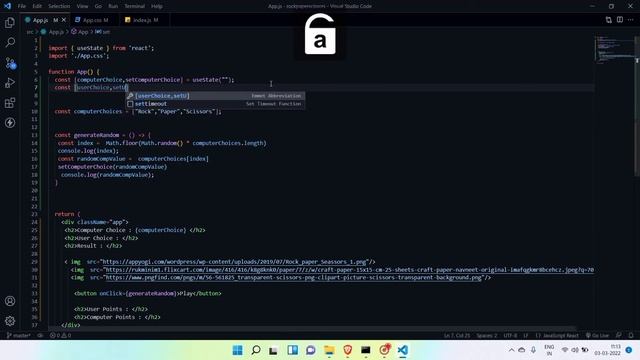Open the appyogi.com image URL link
The height and width of the screenshot is (360, 640).
[234, 262]
